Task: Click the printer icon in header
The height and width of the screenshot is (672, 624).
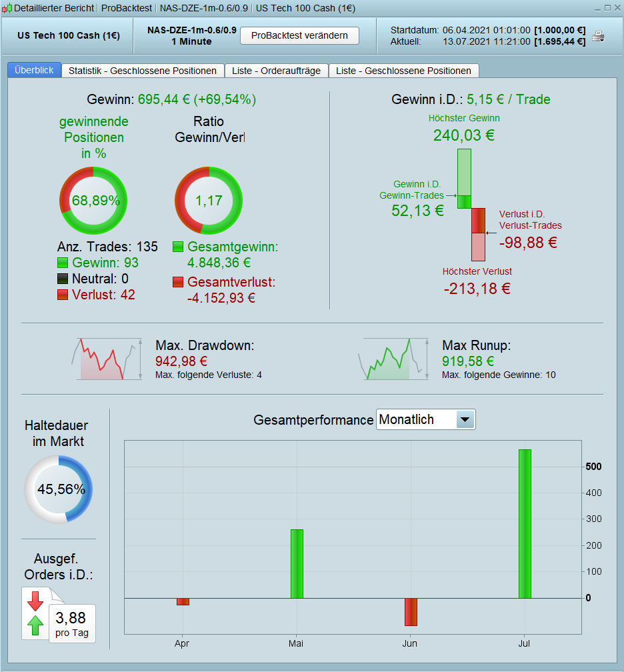Action: click(x=598, y=37)
